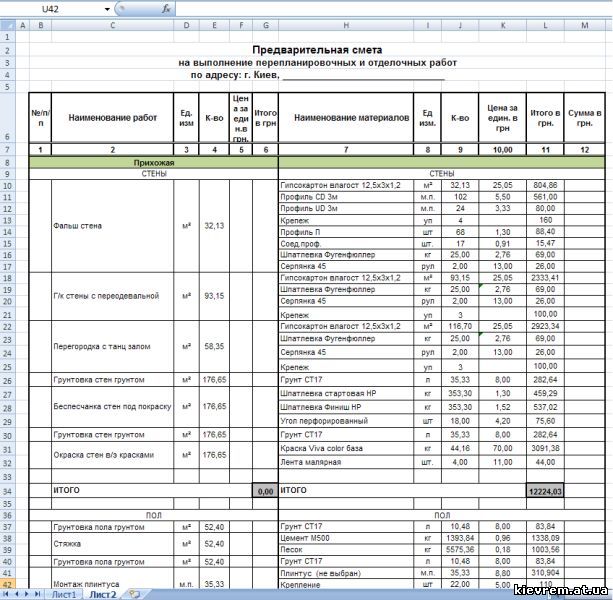Viewport: 613px width, 600px height.
Task: Select column K by its header
Action: (x=503, y=25)
